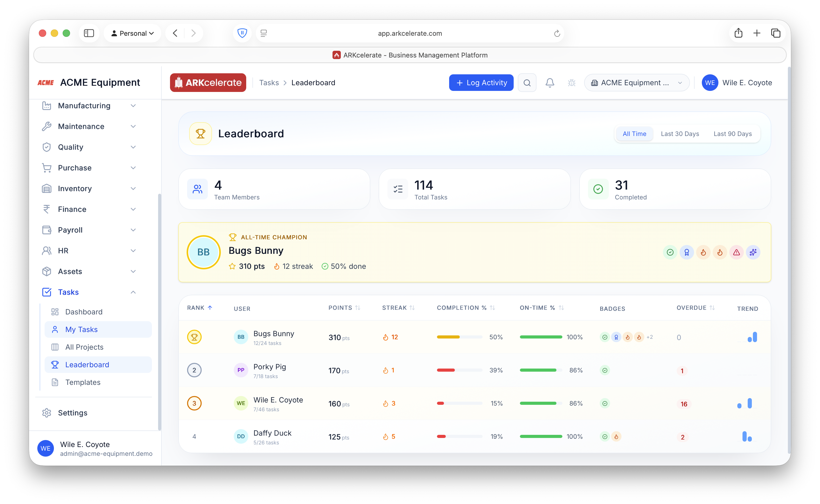This screenshot has height=504, width=820.
Task: Click rank 2 circle for Porky Pig
Action: pos(194,370)
